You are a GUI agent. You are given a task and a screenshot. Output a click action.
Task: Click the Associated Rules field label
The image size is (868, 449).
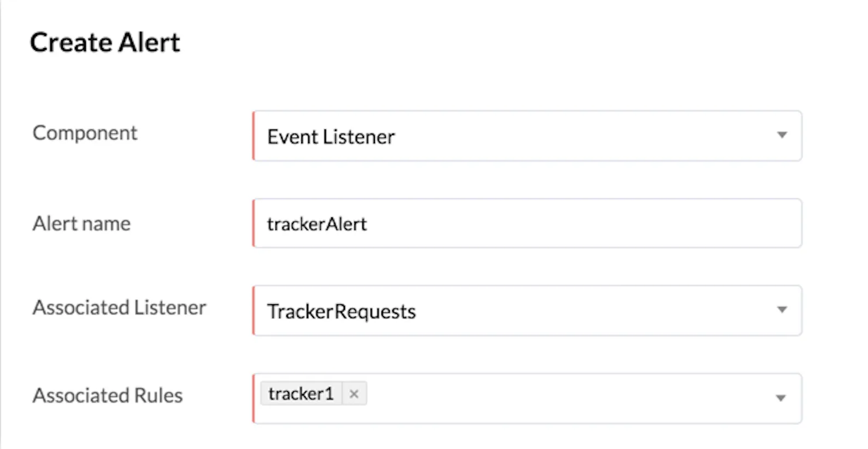coord(108,395)
